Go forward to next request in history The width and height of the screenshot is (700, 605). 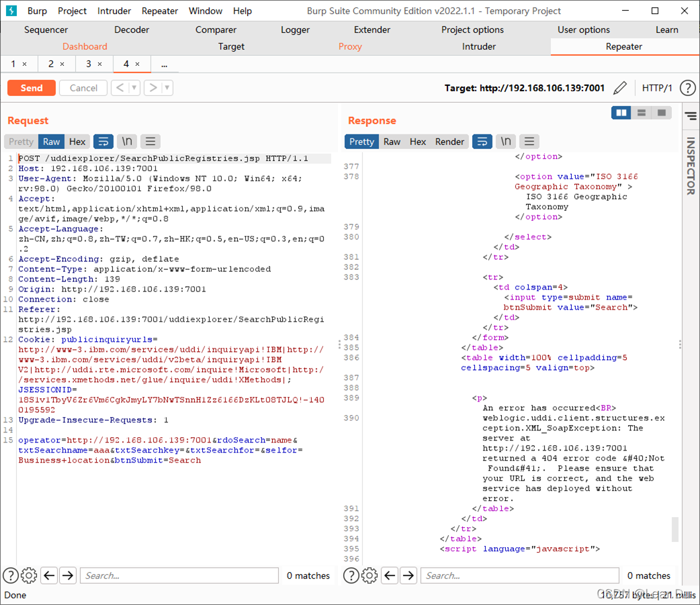point(152,87)
